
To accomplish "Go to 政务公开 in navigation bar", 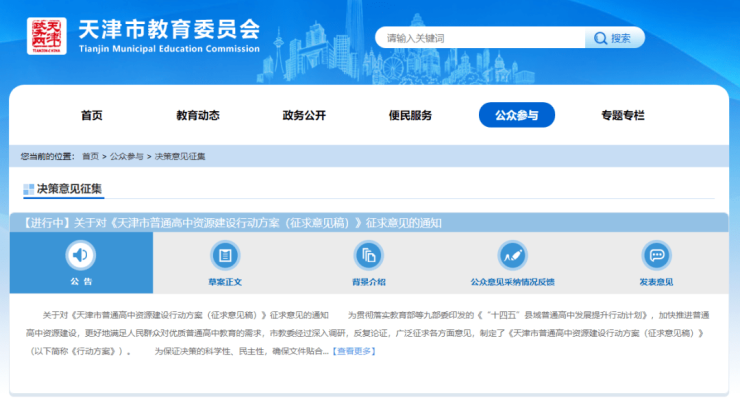I will [x=304, y=115].
